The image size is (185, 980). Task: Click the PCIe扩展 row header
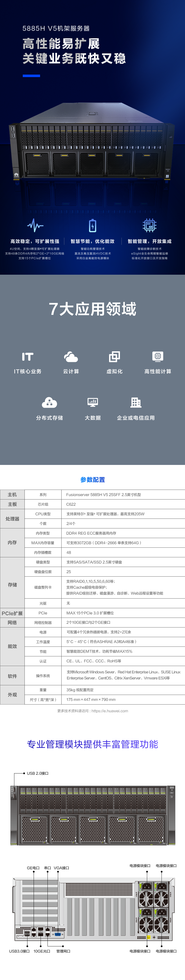12,613
